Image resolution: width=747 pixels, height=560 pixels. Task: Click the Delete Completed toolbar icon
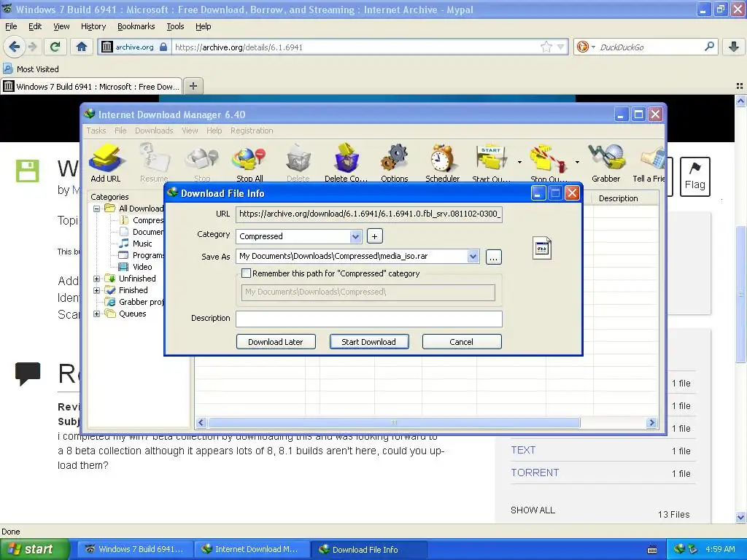pyautogui.click(x=346, y=163)
